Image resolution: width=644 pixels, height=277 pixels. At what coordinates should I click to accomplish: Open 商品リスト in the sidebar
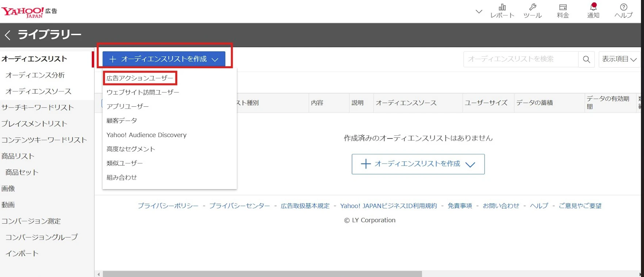click(x=18, y=156)
